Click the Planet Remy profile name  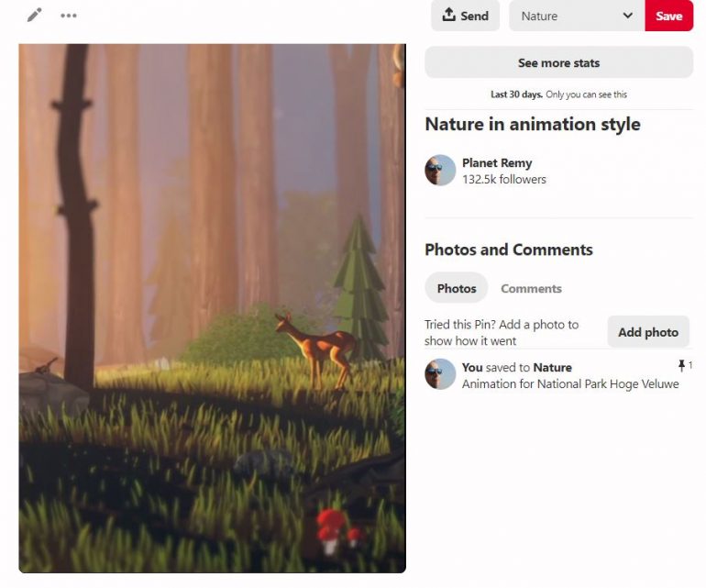(497, 162)
